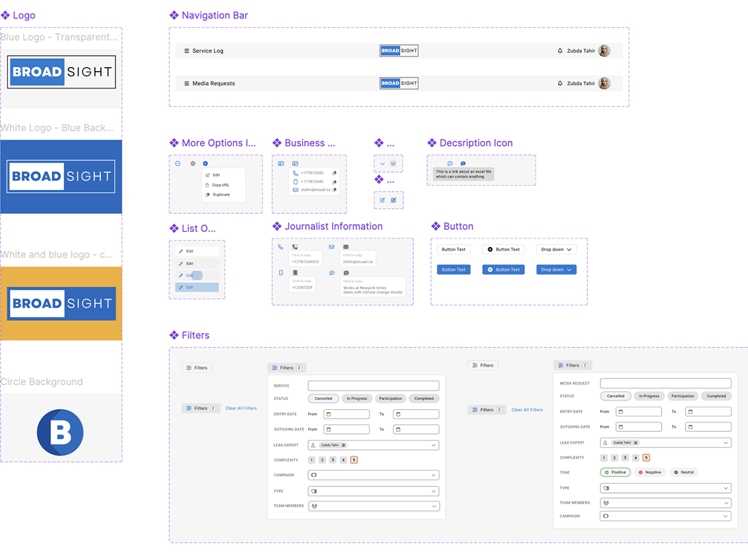
Task: Click the outlined description comment icon
Action: (x=450, y=163)
